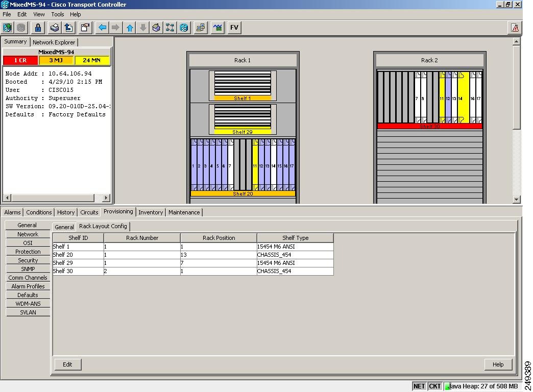The height and width of the screenshot is (392, 533).
Task: Click the Security side button
Action: click(x=28, y=260)
